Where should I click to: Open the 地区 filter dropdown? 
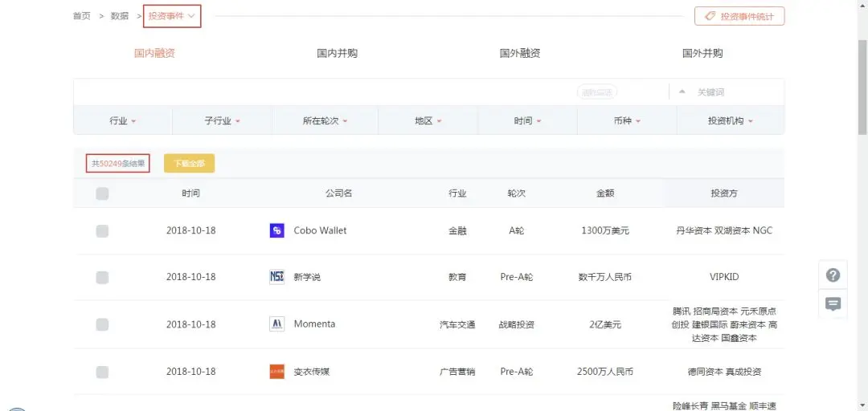pos(428,120)
